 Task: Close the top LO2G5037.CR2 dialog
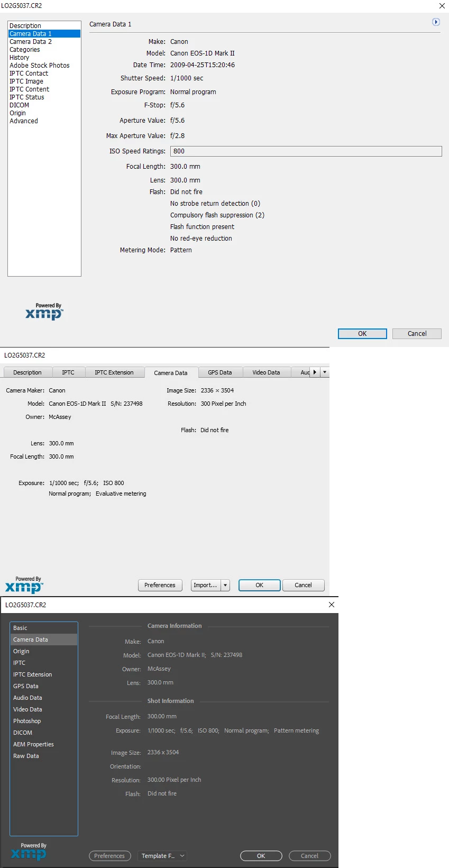point(442,6)
